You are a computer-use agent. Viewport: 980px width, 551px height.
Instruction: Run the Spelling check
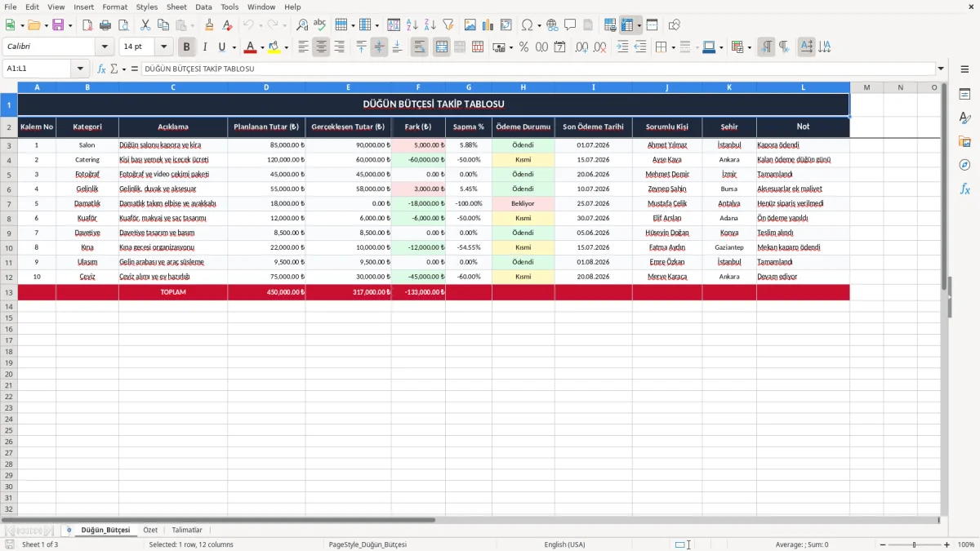coord(320,25)
